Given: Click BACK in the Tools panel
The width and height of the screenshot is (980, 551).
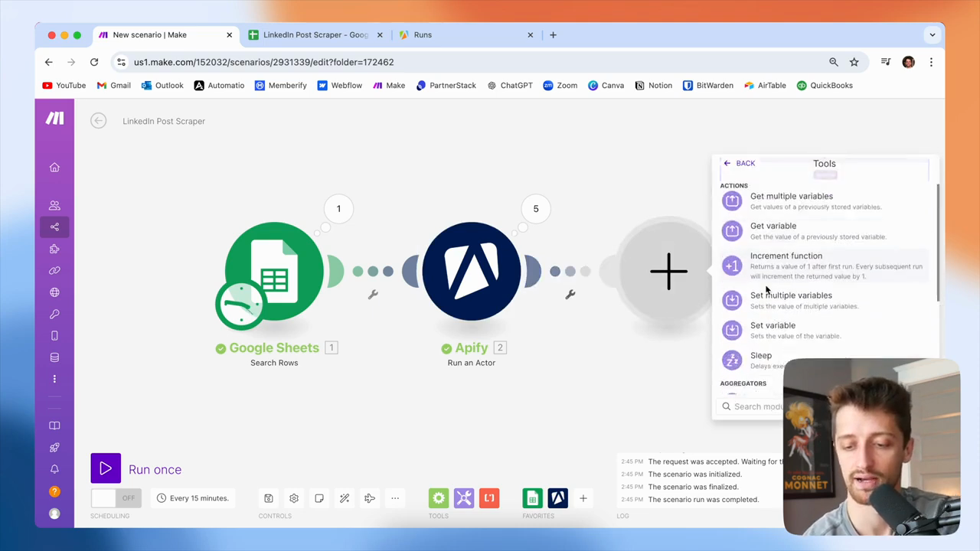Looking at the screenshot, I should pos(740,163).
